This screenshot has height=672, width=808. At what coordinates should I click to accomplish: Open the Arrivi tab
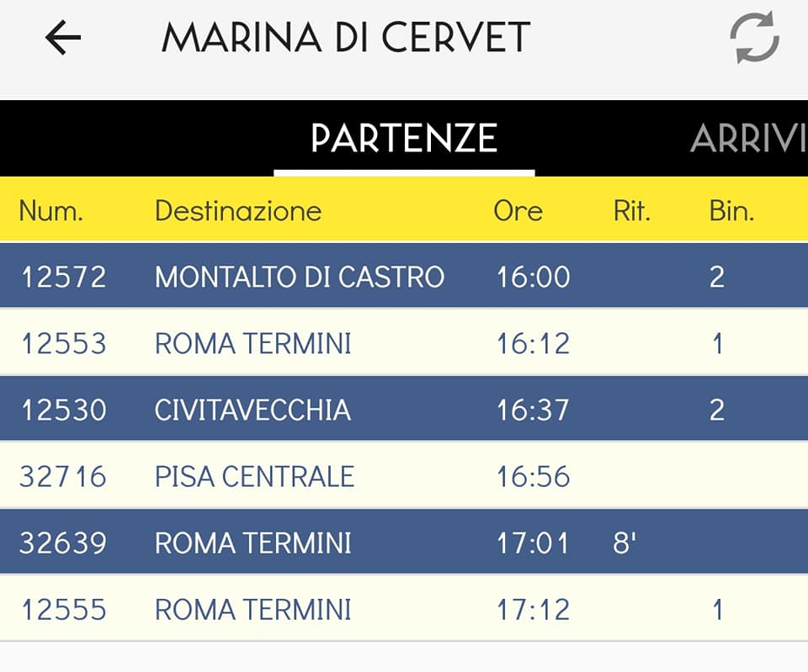(746, 139)
